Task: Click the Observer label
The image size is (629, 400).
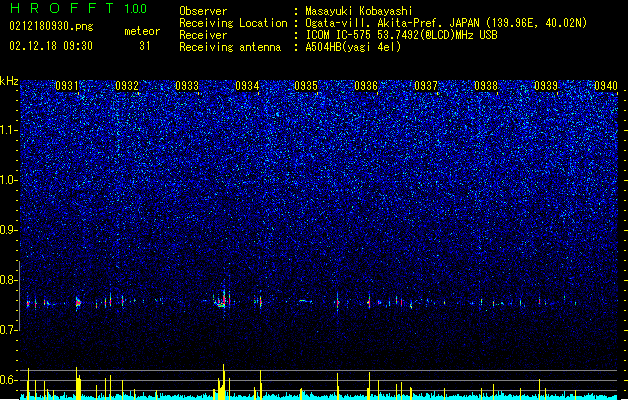Action: pyautogui.click(x=203, y=11)
